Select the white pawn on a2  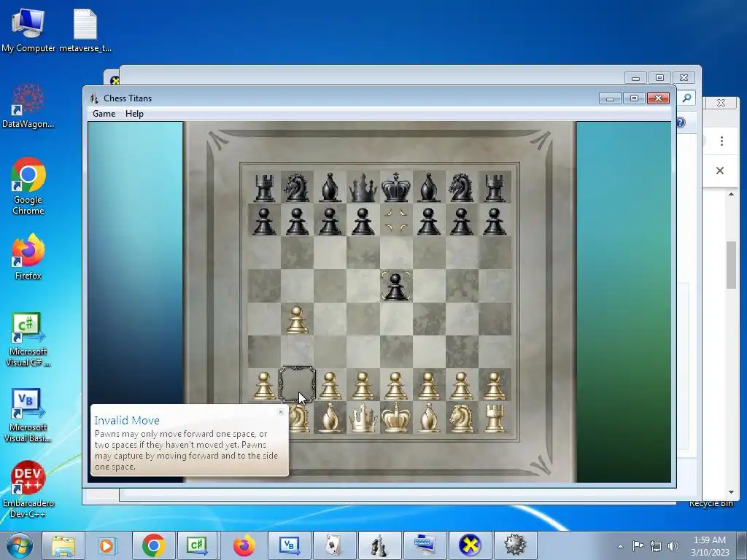264,385
